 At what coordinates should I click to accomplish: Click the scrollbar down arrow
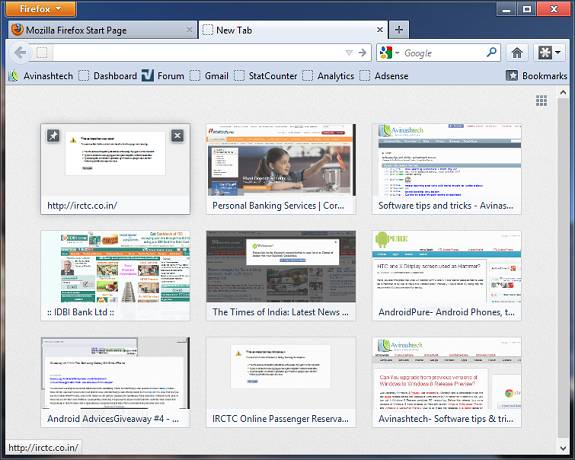pyautogui.click(x=563, y=448)
